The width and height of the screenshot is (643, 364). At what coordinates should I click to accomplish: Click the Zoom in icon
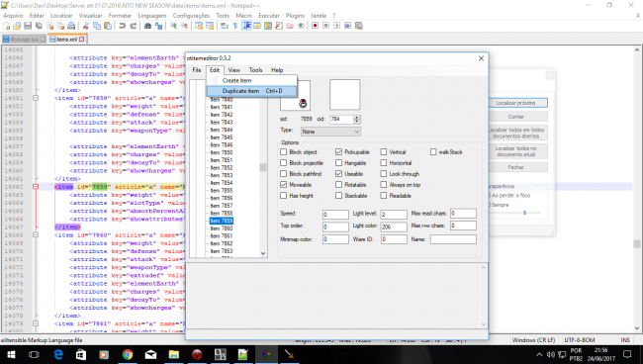pos(173,26)
